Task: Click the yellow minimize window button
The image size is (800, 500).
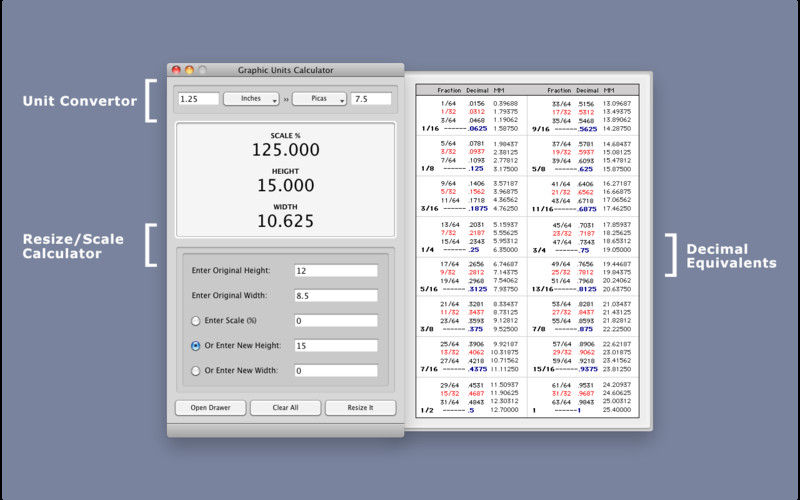Action: tap(189, 70)
